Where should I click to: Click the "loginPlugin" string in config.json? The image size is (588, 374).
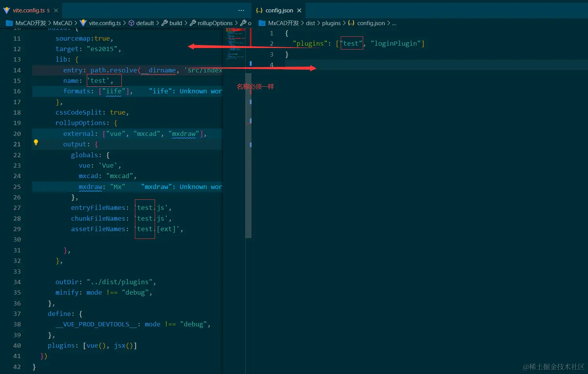(x=395, y=43)
